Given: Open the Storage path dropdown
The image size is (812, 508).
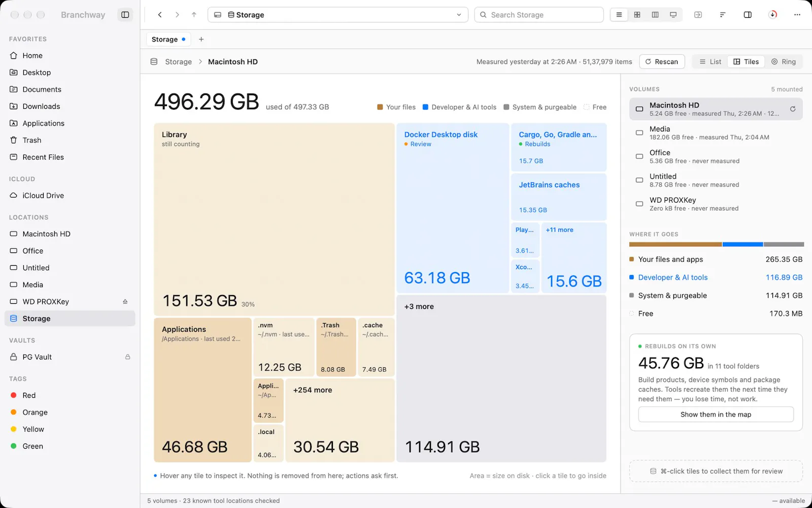Looking at the screenshot, I should point(338,15).
